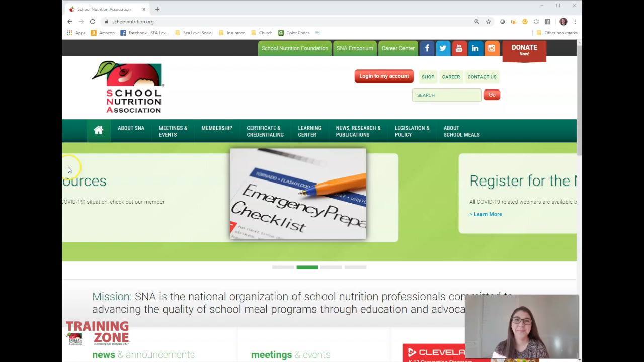644x362 pixels.
Task: Select the third carousel slide indicator
Action: click(x=332, y=267)
